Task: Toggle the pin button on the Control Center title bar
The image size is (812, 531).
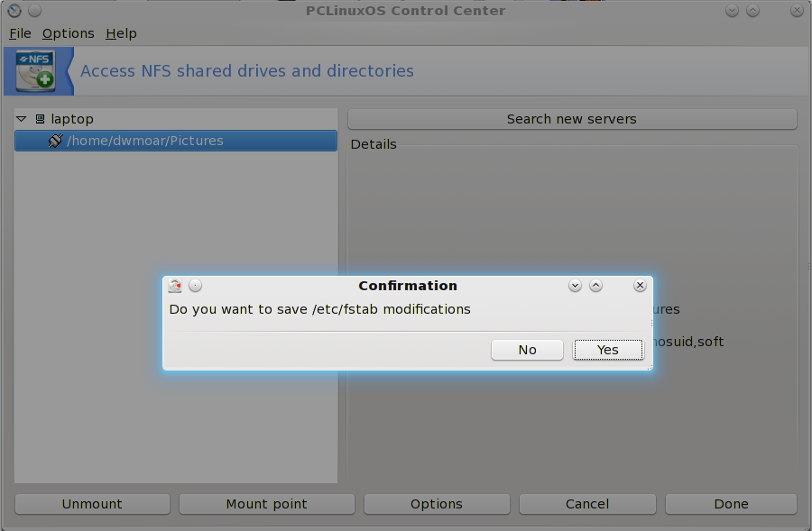Action: (x=34, y=11)
